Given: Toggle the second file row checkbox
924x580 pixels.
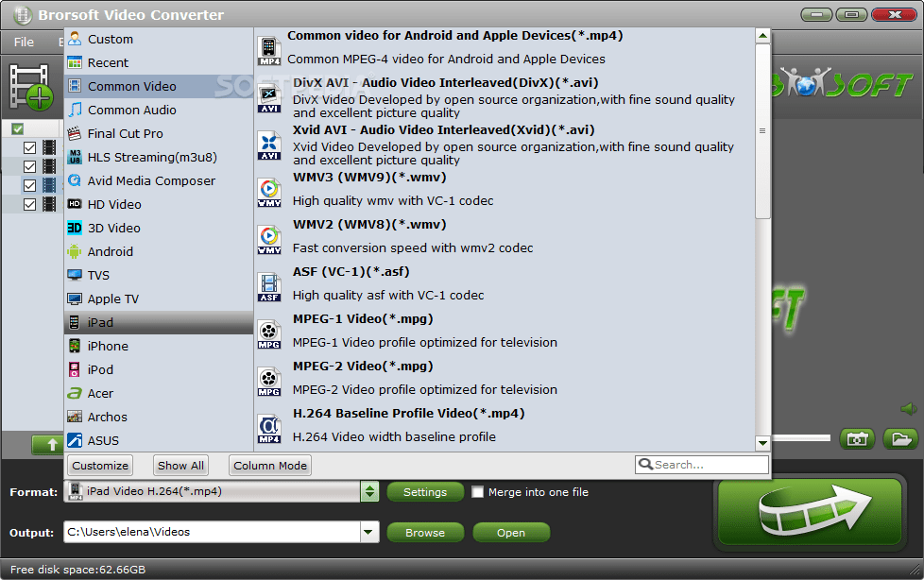Looking at the screenshot, I should 29,166.
